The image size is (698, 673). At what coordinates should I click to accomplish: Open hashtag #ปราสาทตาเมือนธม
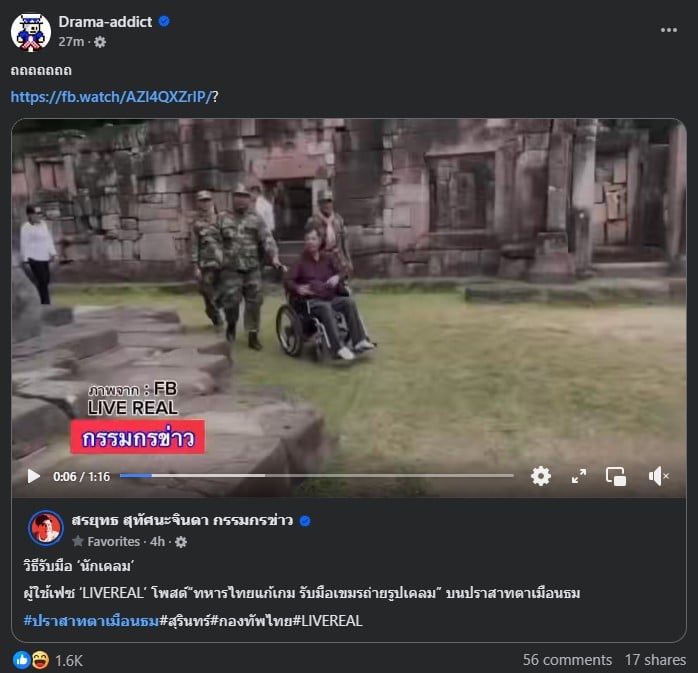91,620
